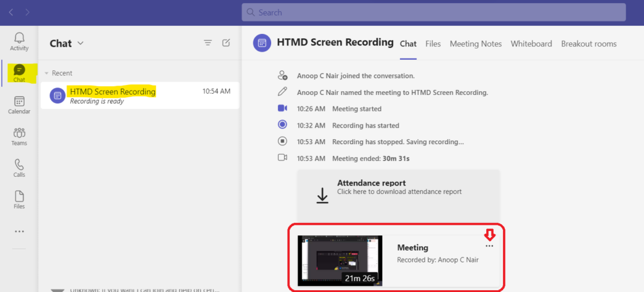Click the Meeting ended camera icon
The image size is (644, 292).
(282, 157)
